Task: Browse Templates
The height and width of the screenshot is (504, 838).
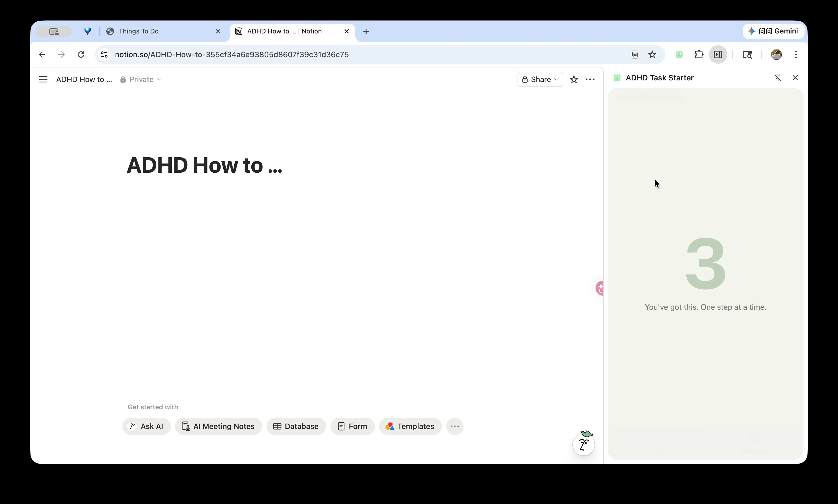Action: pos(410,426)
